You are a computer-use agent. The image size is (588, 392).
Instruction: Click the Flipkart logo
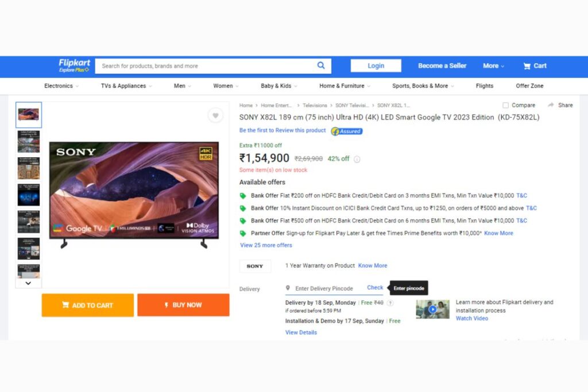[74, 65]
